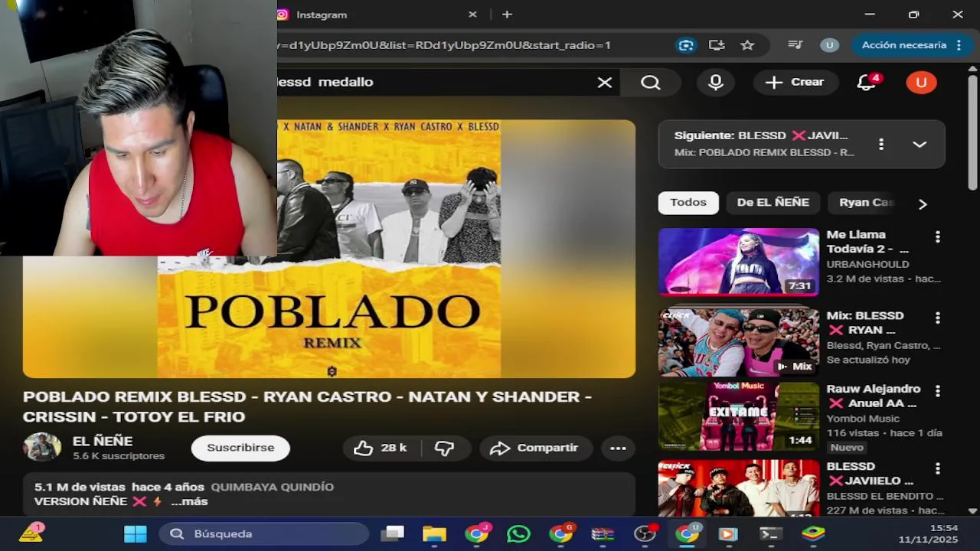Open a new browser tab
The image size is (980, 551).
coord(507,15)
